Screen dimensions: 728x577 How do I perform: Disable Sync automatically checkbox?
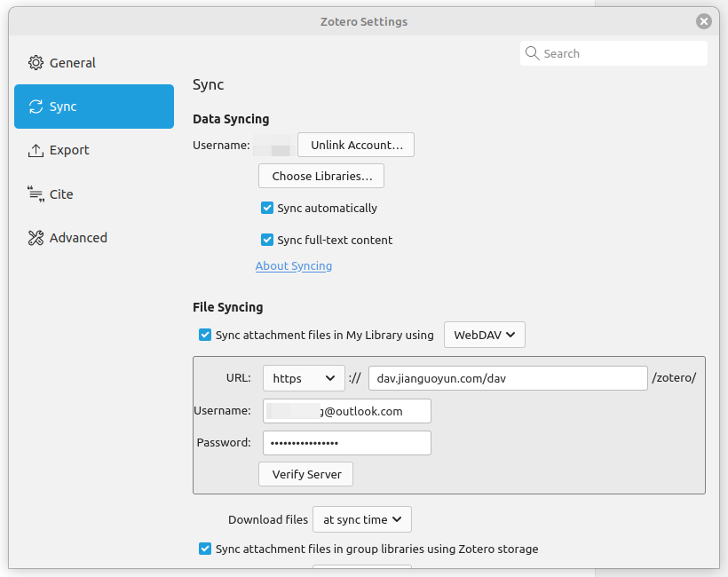tap(267, 208)
